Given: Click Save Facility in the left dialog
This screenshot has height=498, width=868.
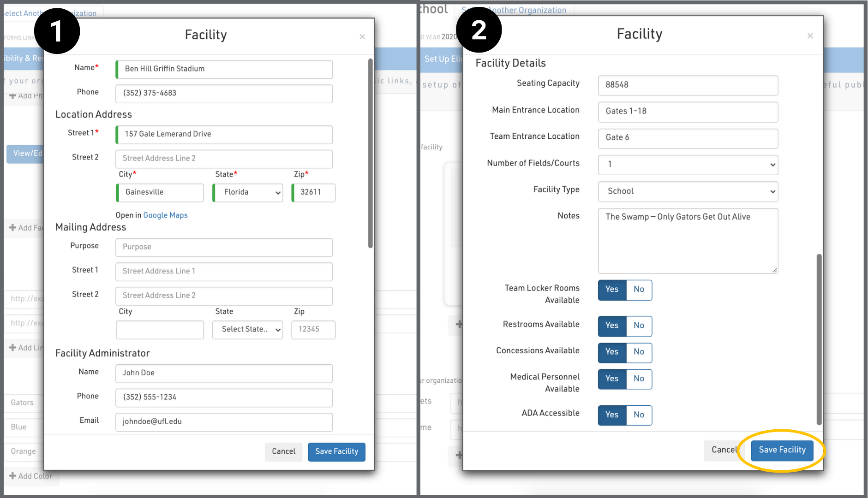Looking at the screenshot, I should (336, 452).
